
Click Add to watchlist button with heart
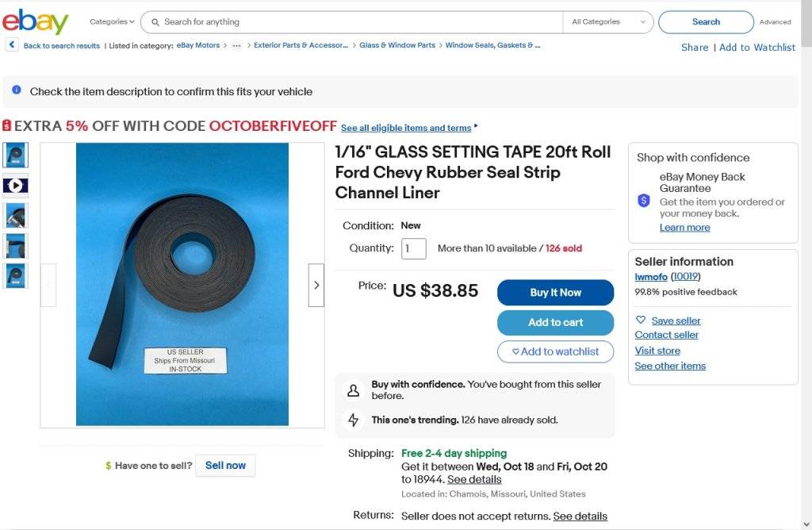(x=555, y=351)
